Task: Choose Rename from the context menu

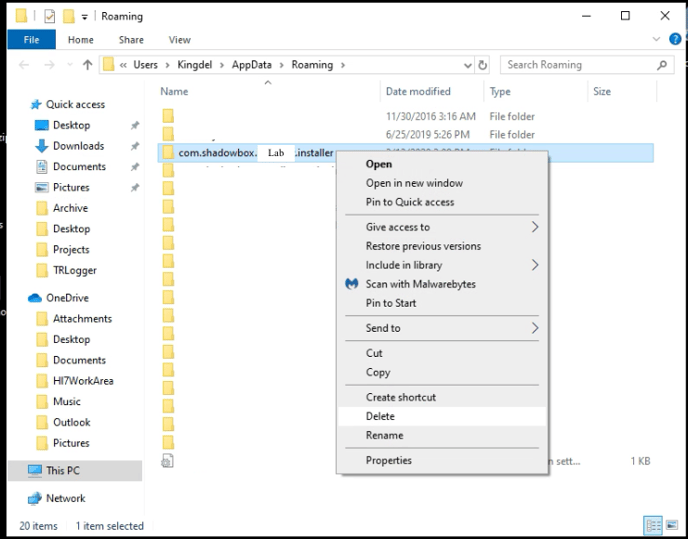Action: (x=384, y=435)
